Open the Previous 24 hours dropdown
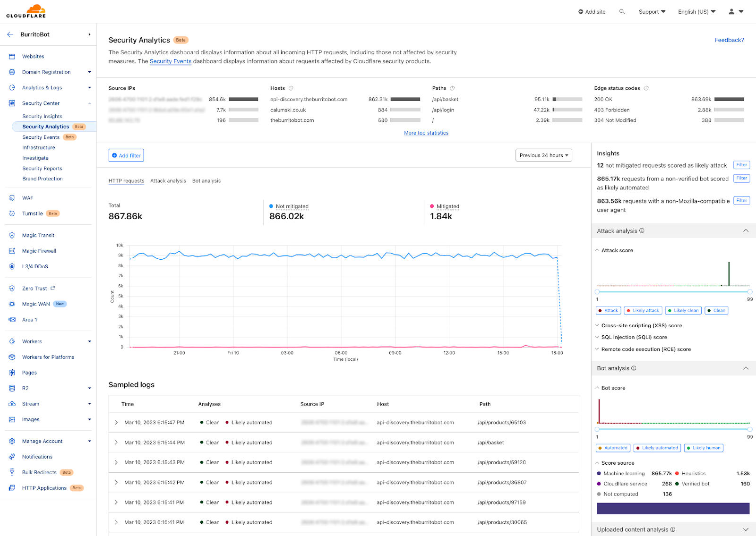The width and height of the screenshot is (756, 536). (x=543, y=155)
